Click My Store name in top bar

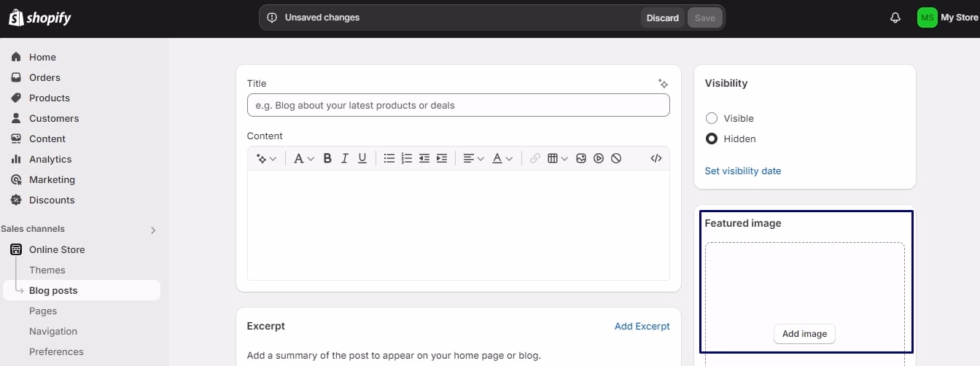pos(960,17)
